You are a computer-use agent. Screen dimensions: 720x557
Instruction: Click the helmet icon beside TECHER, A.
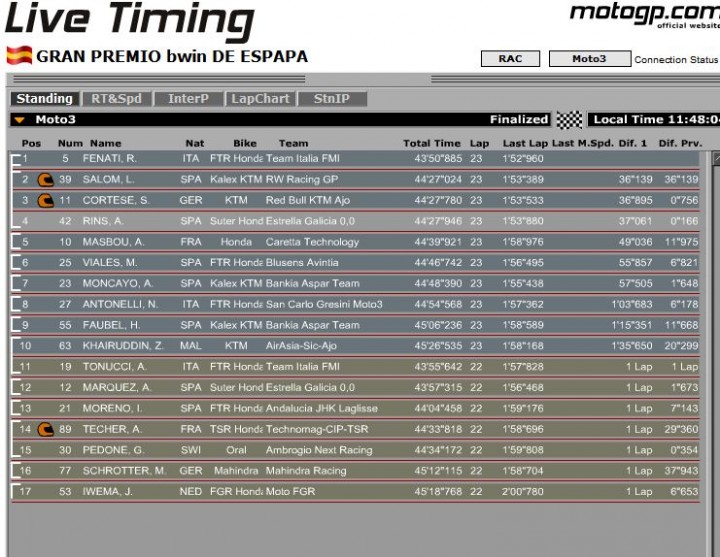click(45, 429)
